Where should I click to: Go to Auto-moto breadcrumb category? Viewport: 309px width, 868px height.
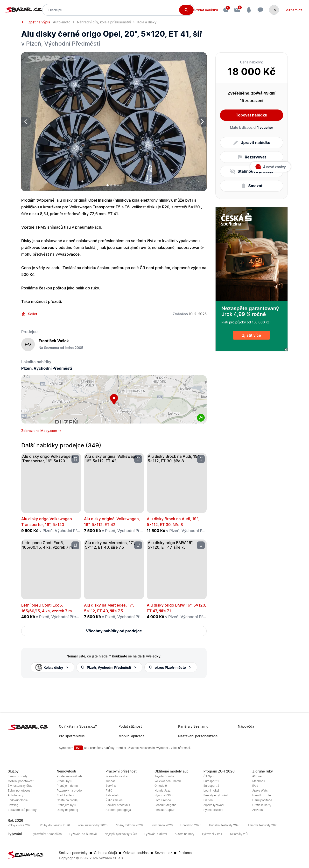point(62,22)
